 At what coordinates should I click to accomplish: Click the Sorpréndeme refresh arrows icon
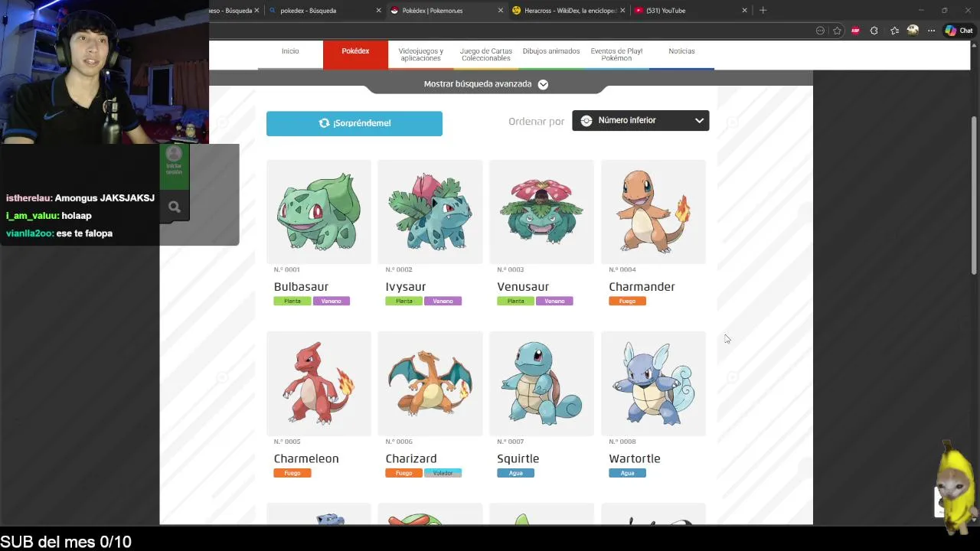point(325,123)
